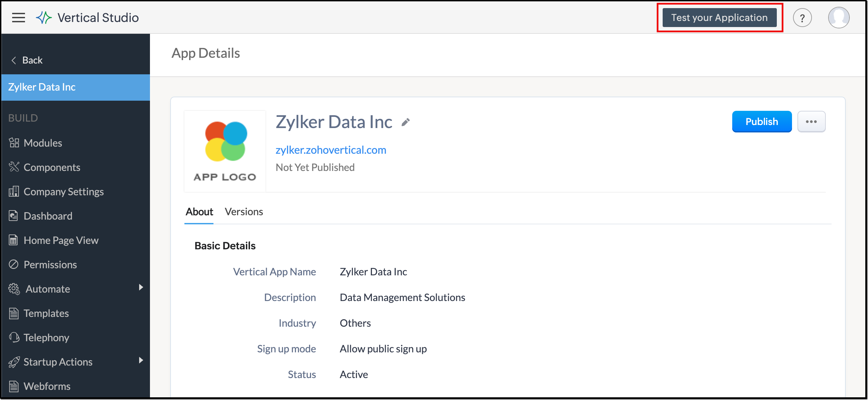Click the Company Settings building icon

(x=14, y=192)
